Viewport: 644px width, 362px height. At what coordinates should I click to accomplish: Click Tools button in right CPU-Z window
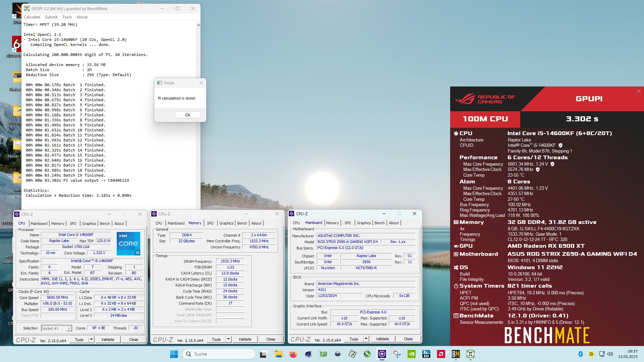click(x=354, y=339)
